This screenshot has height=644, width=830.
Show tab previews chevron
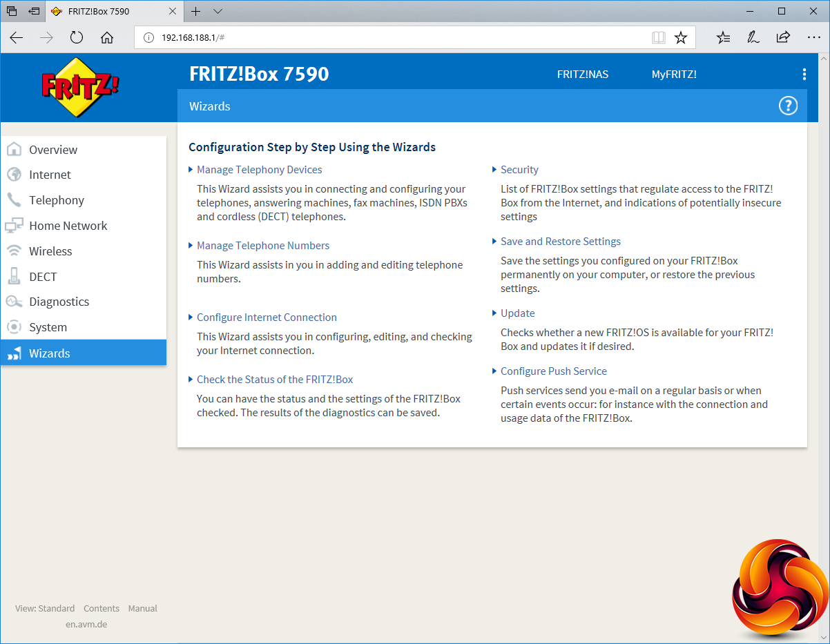[x=218, y=12]
